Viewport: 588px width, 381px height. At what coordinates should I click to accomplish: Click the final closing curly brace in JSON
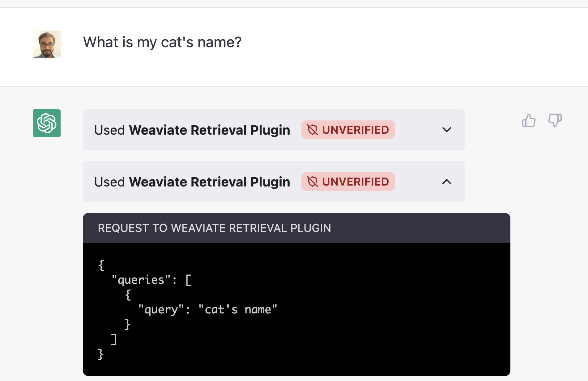coord(101,354)
